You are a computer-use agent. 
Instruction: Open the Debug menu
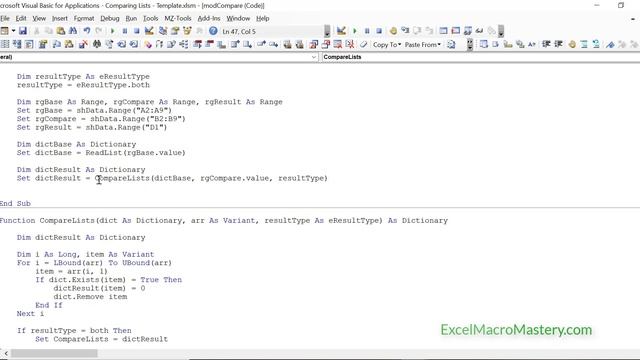[110, 18]
